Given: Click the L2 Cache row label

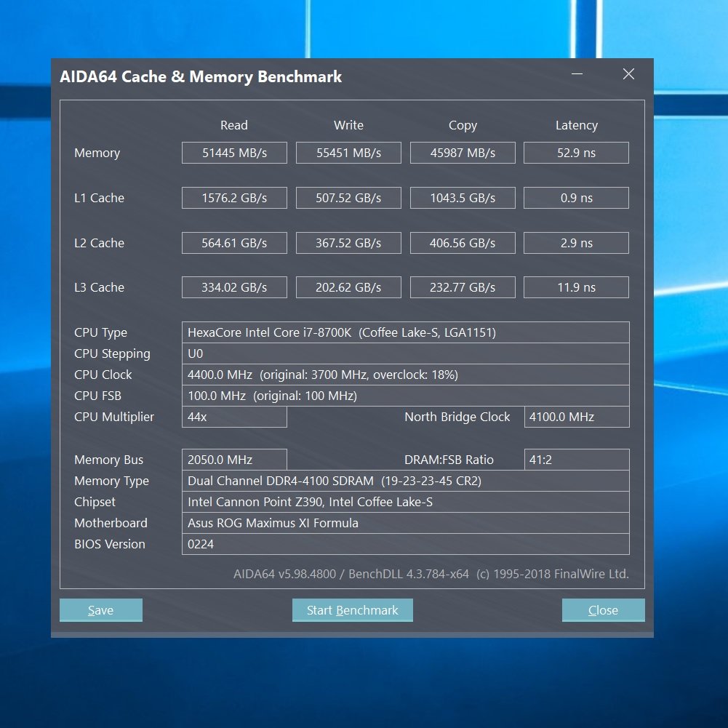Looking at the screenshot, I should (100, 243).
